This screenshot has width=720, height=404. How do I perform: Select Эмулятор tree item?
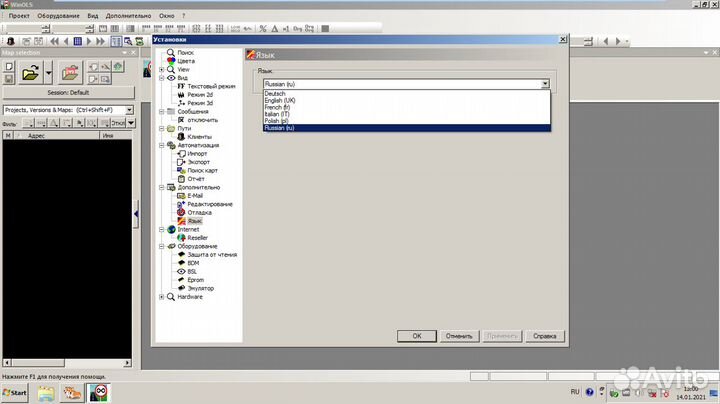click(x=201, y=288)
